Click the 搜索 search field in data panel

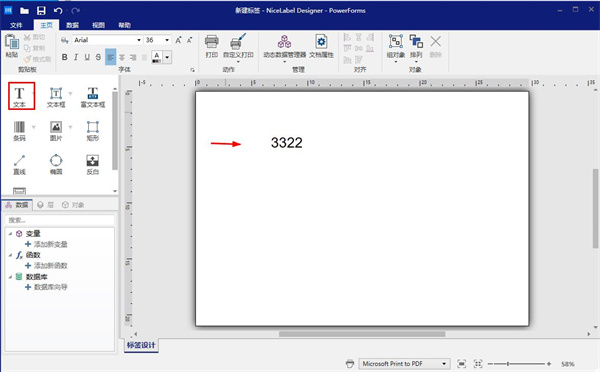click(60, 220)
